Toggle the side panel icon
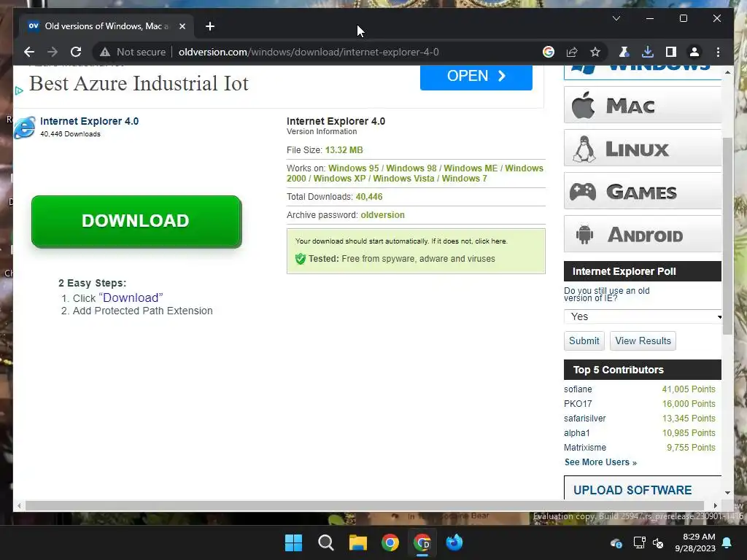The image size is (747, 560). coord(671,52)
